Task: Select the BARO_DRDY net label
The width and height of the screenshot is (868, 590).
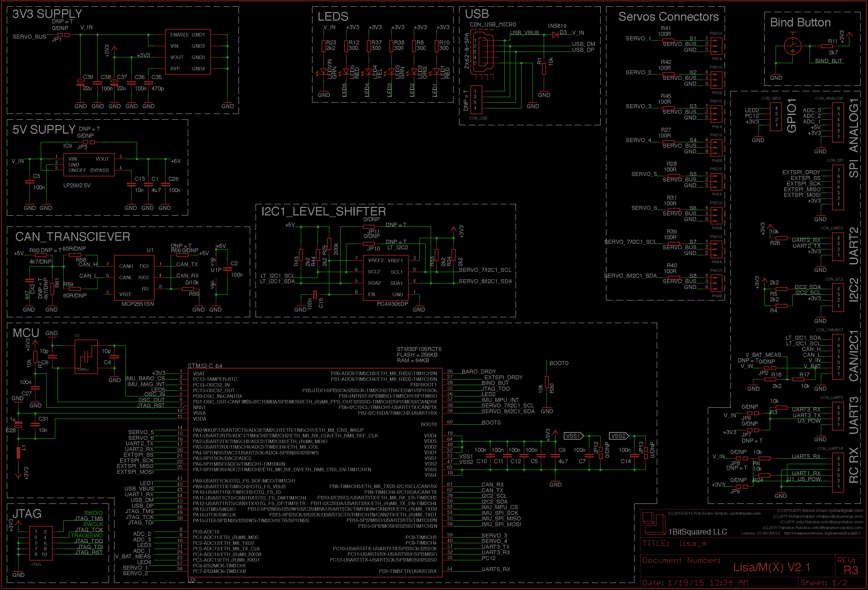Action: [x=479, y=372]
